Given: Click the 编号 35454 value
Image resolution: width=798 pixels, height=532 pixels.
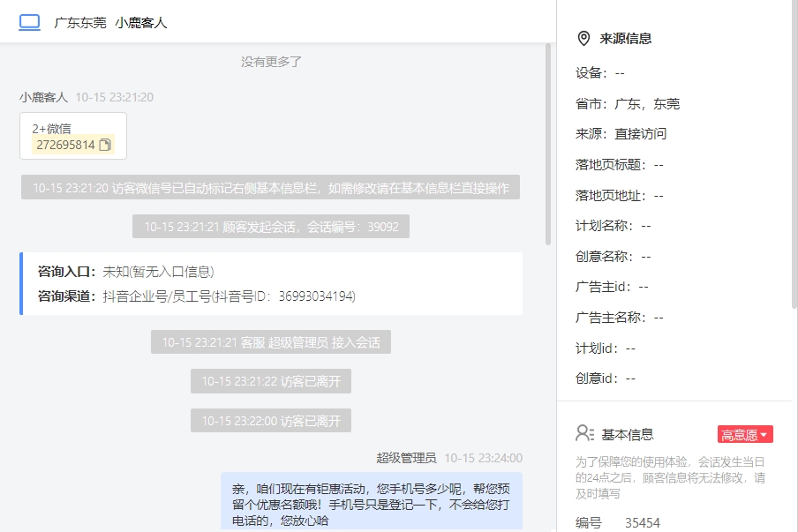Looking at the screenshot, I should tap(643, 523).
